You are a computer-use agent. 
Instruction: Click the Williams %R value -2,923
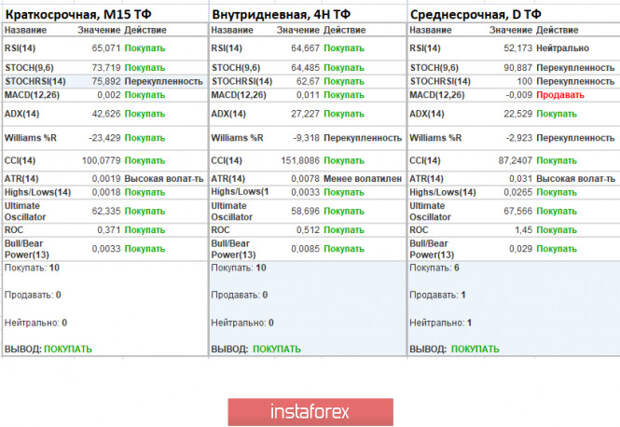click(x=519, y=138)
